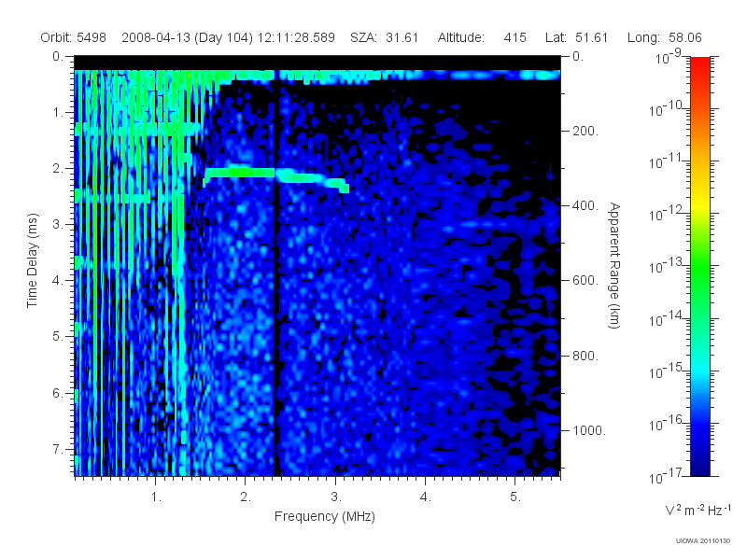747x560 pixels.
Task: Pick the green region of the colorbar
Action: pos(700,281)
